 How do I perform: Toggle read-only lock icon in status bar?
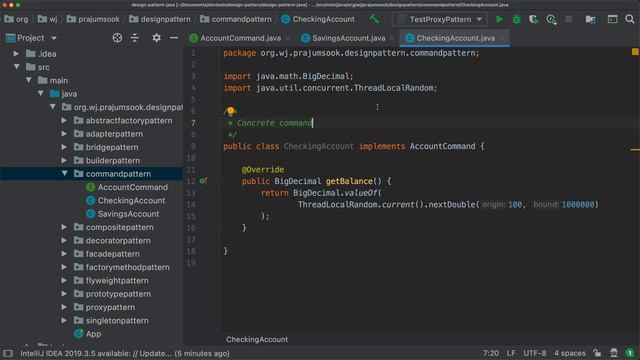[597, 353]
